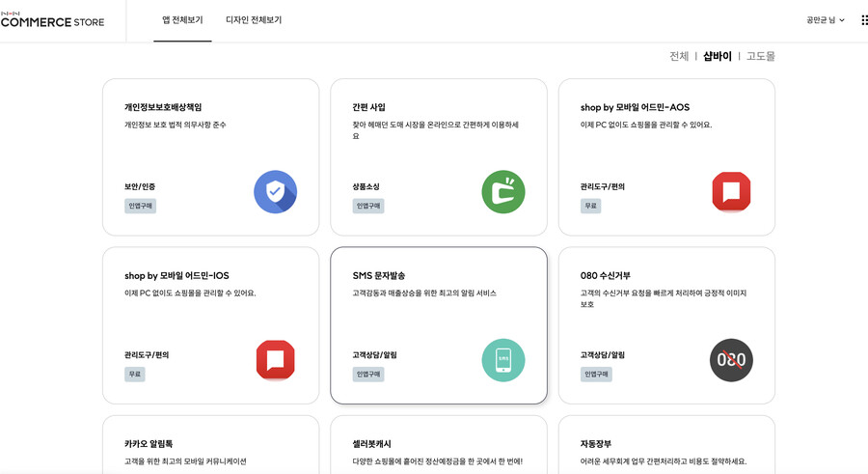This screenshot has height=474, width=868.
Task: Open 080 수신거부 app title
Action: click(605, 275)
